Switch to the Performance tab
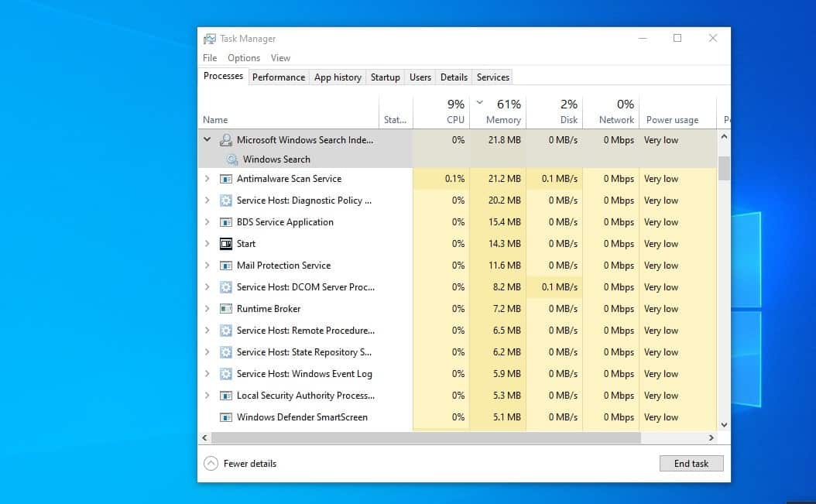 [x=279, y=77]
